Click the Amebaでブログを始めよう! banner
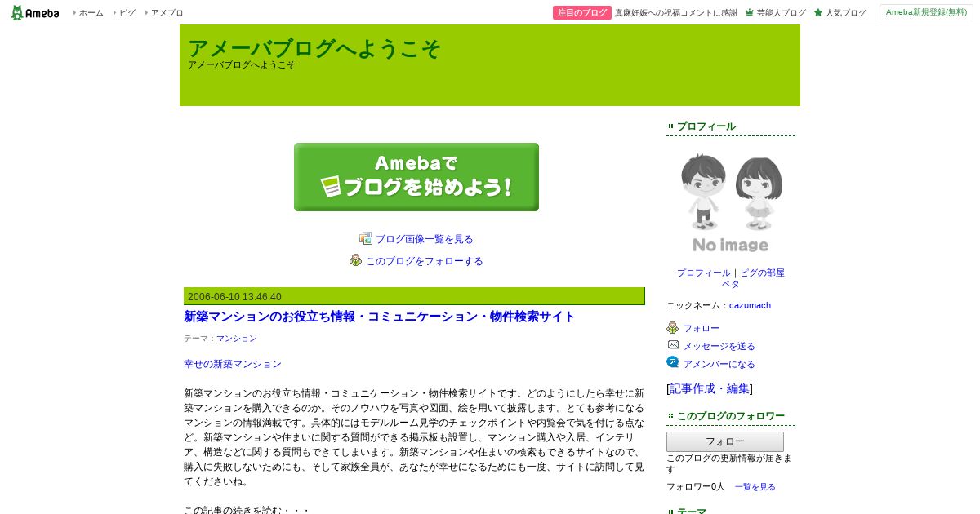Viewport: 980px width, 514px height. coord(416,177)
